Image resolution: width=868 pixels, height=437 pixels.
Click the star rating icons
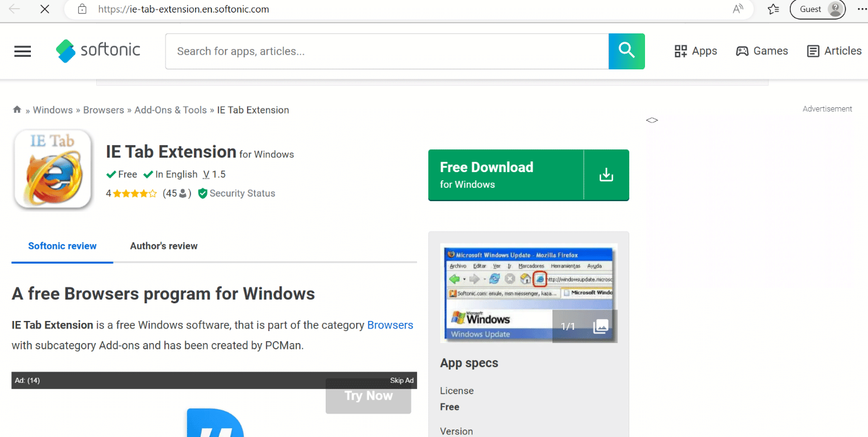(135, 194)
